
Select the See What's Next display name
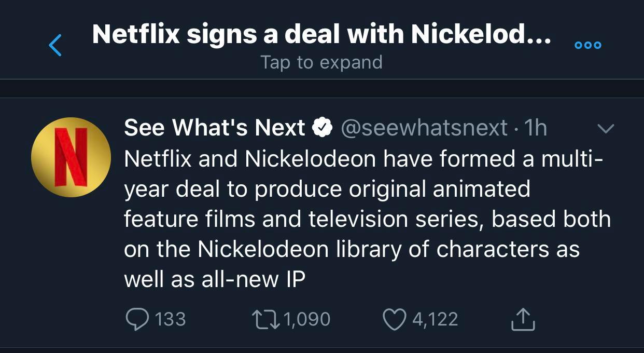tap(213, 126)
